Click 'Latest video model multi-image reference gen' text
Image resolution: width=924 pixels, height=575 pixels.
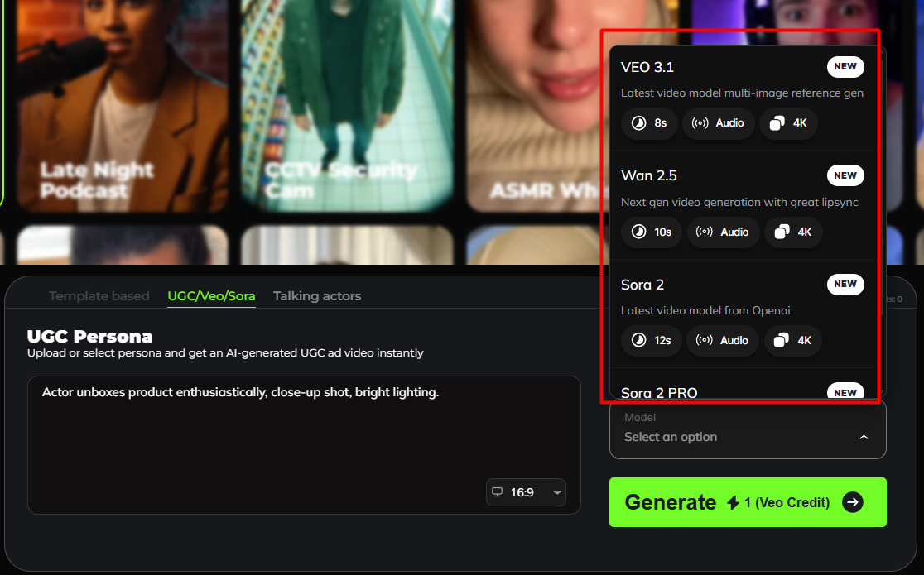point(742,93)
